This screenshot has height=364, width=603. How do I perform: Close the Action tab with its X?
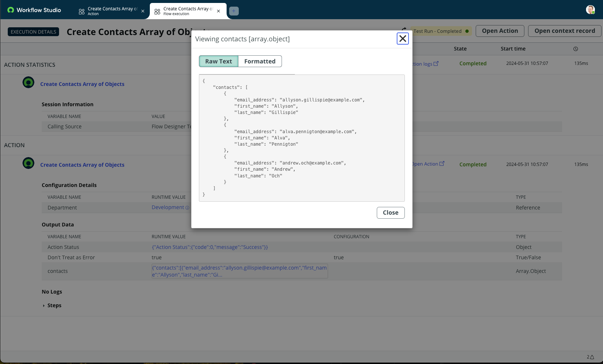pos(143,11)
